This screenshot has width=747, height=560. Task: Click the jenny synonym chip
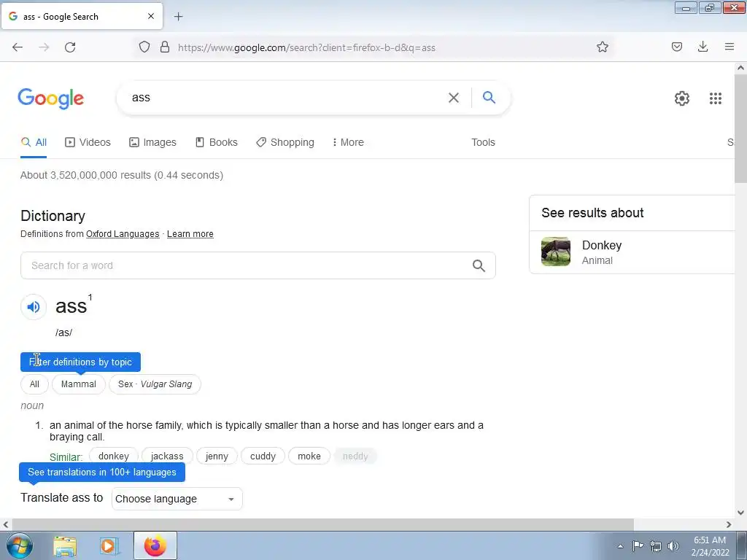pyautogui.click(x=217, y=456)
